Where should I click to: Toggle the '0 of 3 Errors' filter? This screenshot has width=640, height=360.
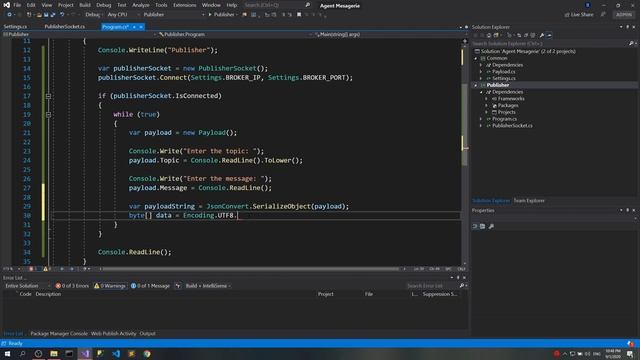[72, 286]
